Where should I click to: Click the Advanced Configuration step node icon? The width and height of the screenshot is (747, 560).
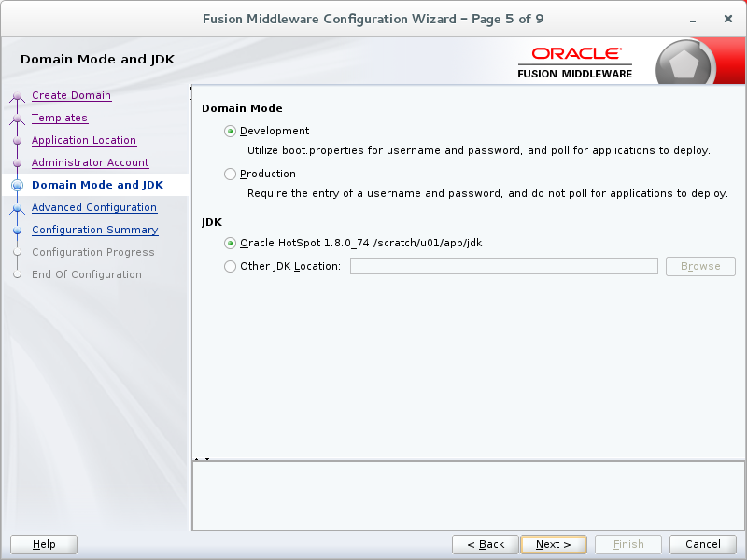(17, 208)
